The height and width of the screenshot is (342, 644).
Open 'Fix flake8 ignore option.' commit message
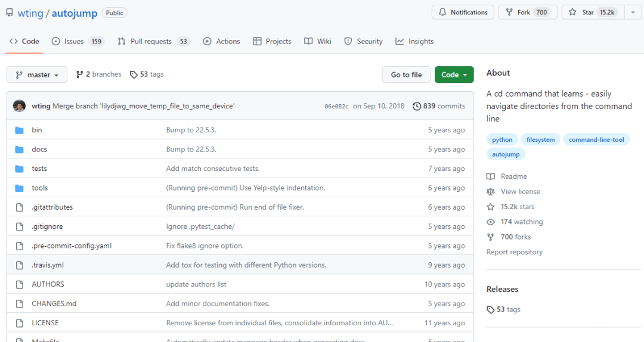pos(205,246)
